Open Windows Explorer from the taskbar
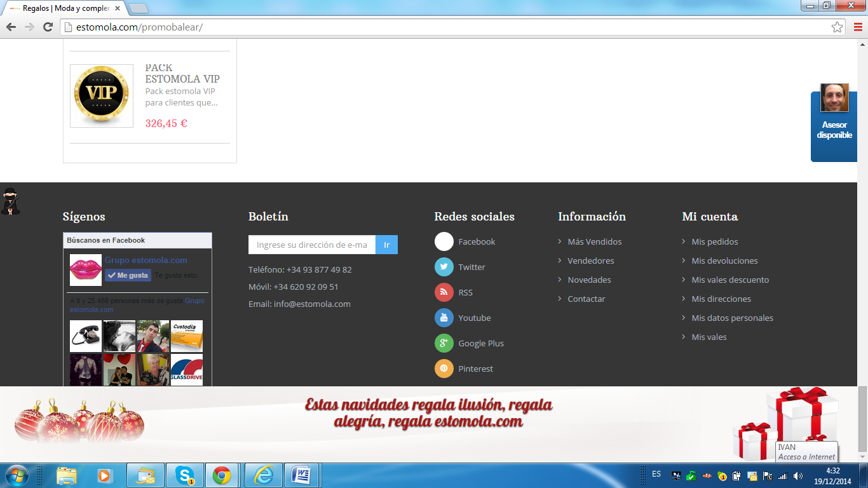868x488 pixels. 66,475
